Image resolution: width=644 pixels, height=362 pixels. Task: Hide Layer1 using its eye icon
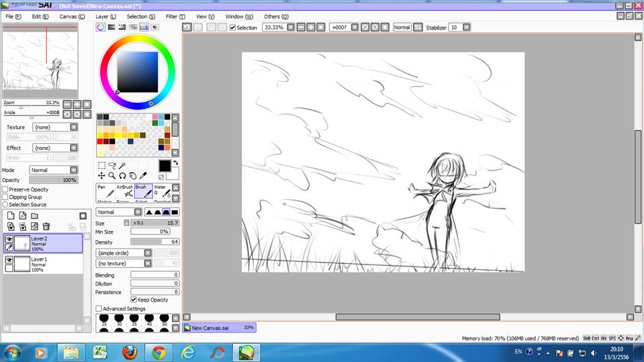point(9,260)
